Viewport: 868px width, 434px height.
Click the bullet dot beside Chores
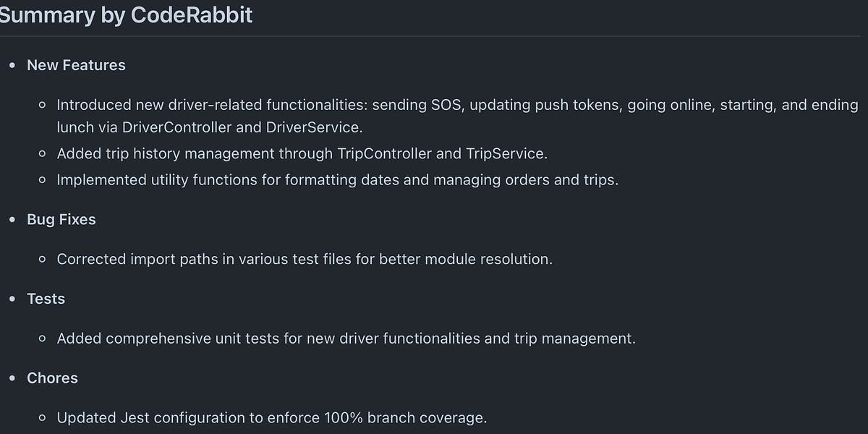[12, 378]
